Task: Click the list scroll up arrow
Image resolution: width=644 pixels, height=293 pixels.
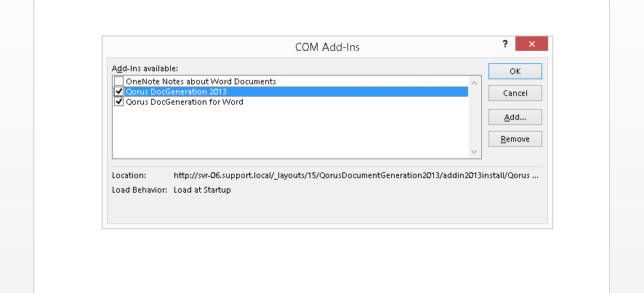Action: (475, 83)
